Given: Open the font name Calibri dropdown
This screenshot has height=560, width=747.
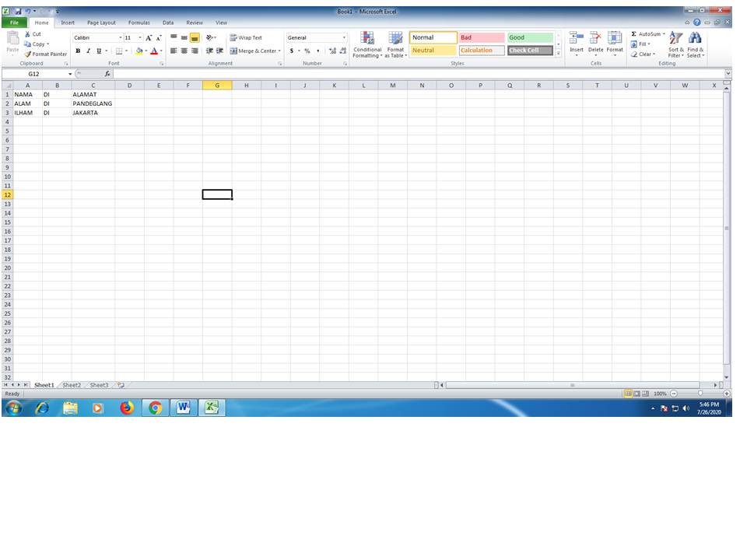Looking at the screenshot, I should 120,37.
